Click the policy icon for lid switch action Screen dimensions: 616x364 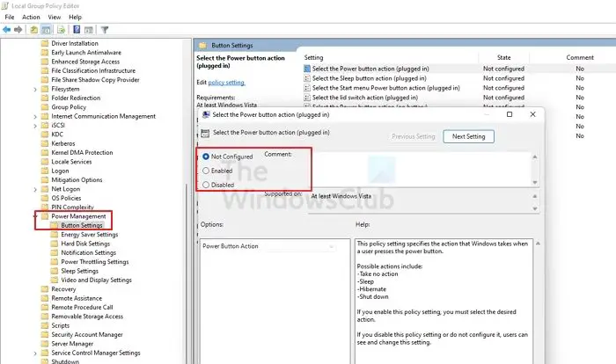[x=307, y=98]
